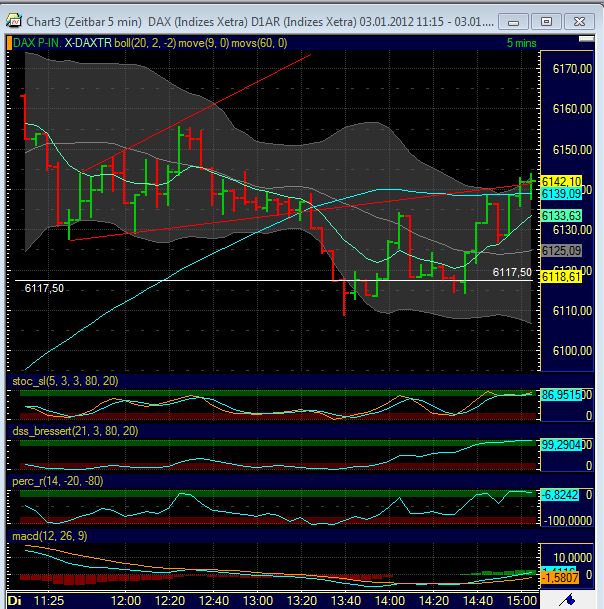Click the yellow 6118,61 price tag
This screenshot has width=604, height=609.
click(x=561, y=277)
